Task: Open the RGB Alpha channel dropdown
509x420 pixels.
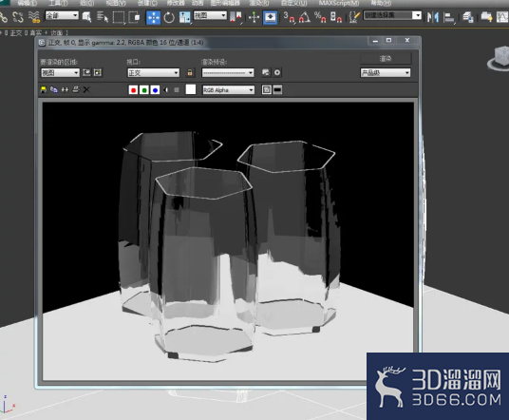Action: (228, 89)
